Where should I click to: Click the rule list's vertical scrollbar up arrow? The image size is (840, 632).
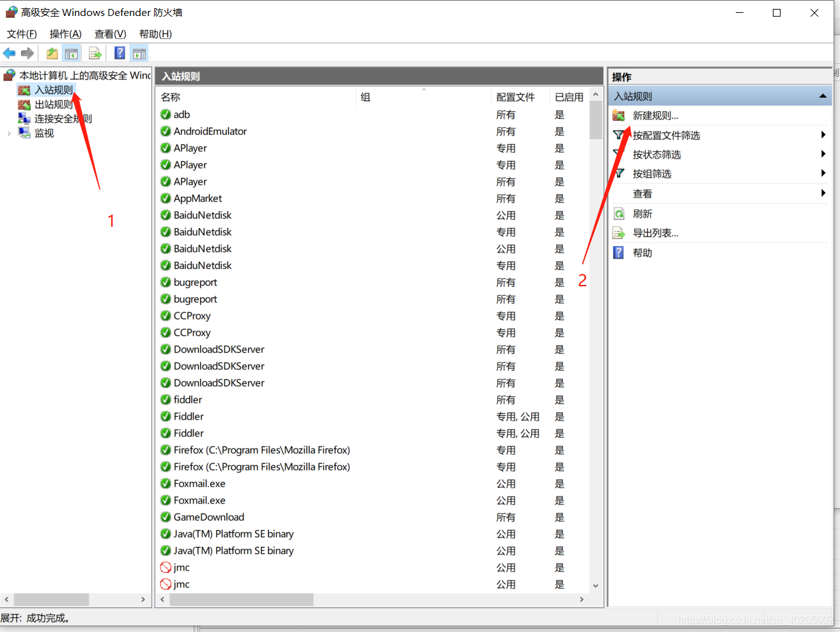[x=596, y=95]
